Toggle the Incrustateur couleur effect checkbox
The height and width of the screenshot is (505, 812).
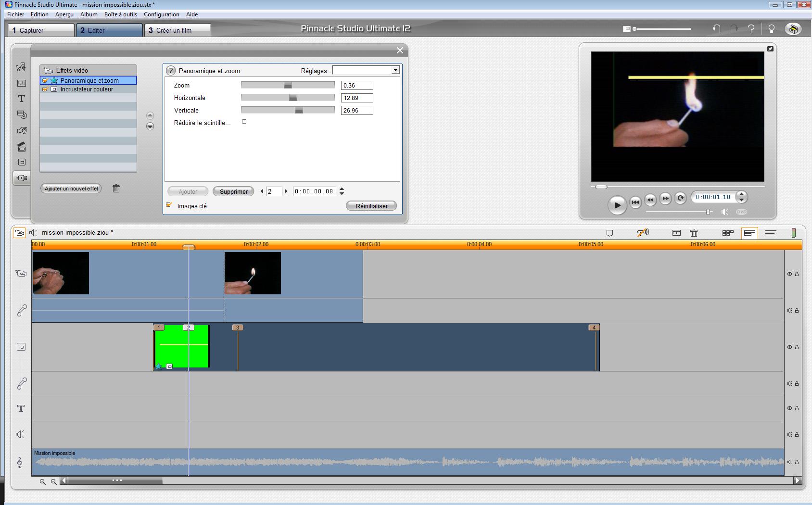click(45, 89)
